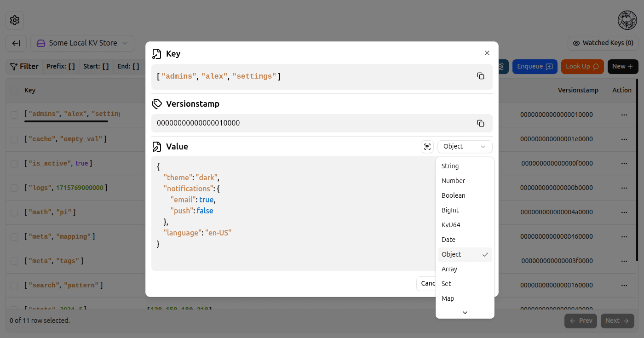This screenshot has width=644, height=338.
Task: Check the cache empty_val row checkbox
Action: [14, 139]
